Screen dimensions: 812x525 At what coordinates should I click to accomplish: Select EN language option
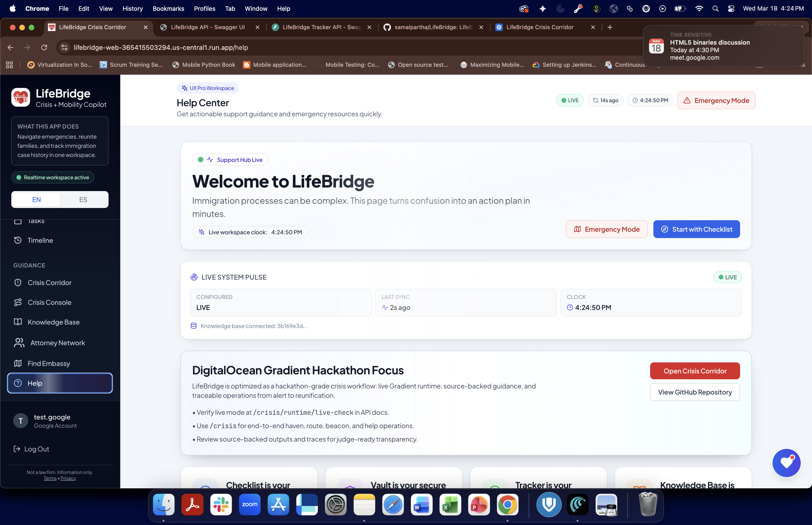click(36, 200)
